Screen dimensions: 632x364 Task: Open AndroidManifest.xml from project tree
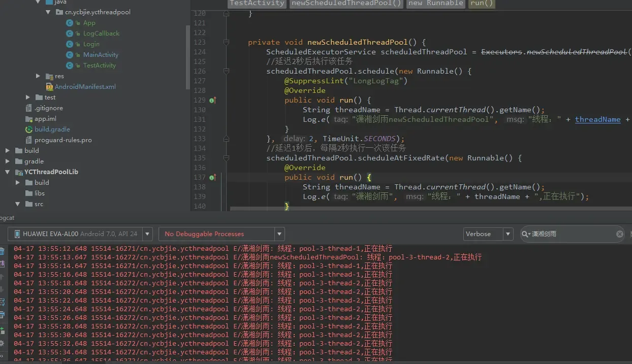coord(85,87)
